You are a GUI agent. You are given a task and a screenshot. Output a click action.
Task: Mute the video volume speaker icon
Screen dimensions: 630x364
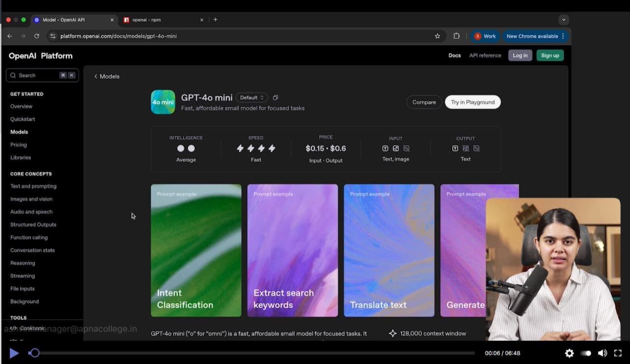[602, 353]
